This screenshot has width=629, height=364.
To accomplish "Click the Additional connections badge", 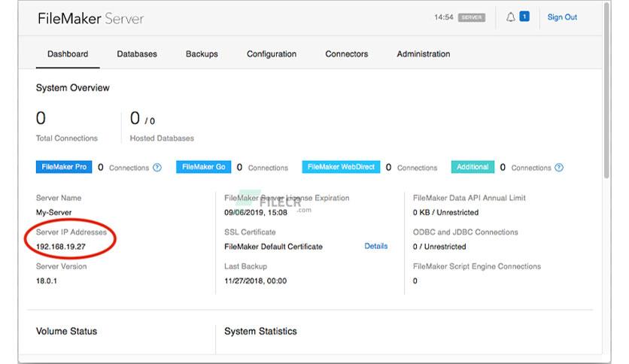I will pos(473,167).
